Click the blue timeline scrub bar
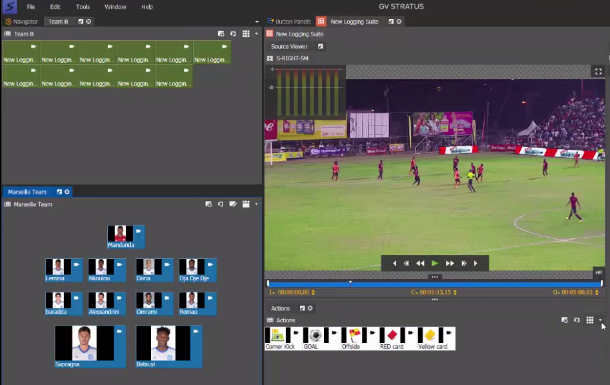Screen dimensions: 610x385 (435, 284)
